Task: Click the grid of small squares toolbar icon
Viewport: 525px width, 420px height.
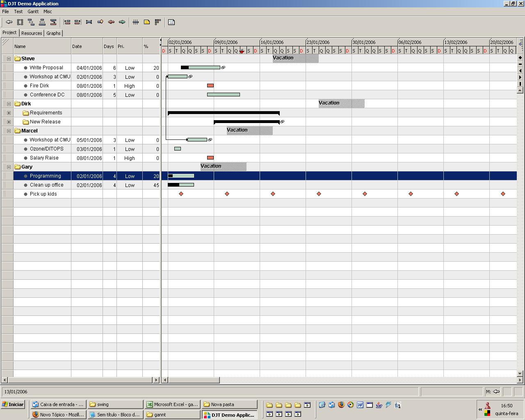Action: click(158, 22)
